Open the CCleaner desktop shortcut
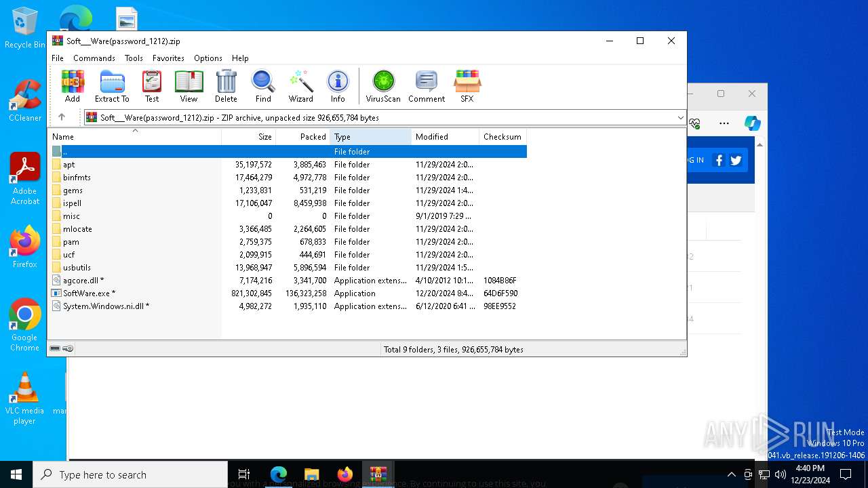This screenshot has height=488, width=868. coord(25,101)
